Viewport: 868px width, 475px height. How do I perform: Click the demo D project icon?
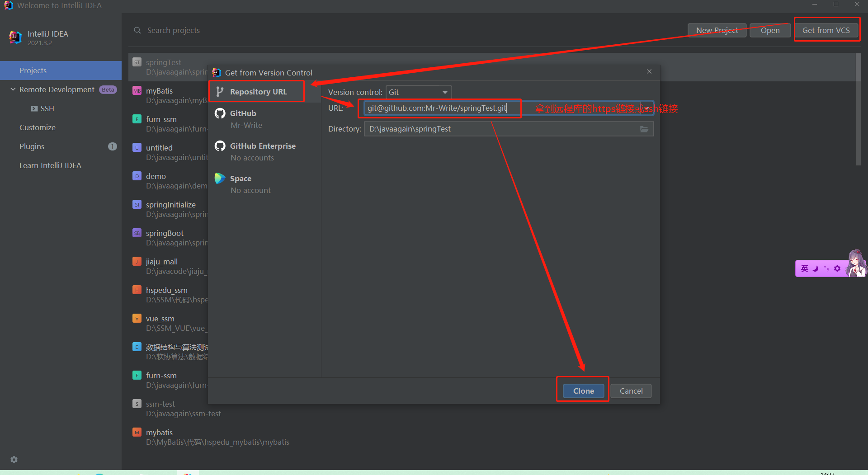click(137, 176)
